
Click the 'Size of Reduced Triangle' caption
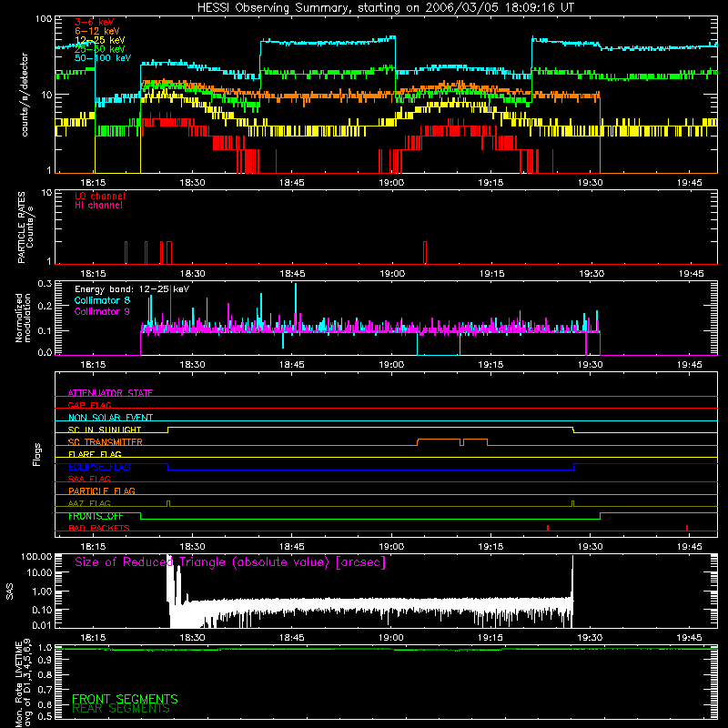coord(230,562)
